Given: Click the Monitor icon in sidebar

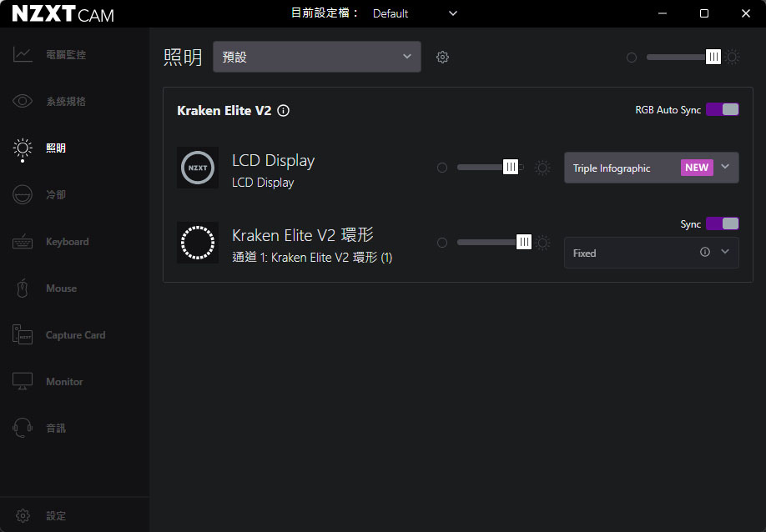Looking at the screenshot, I should (23, 382).
